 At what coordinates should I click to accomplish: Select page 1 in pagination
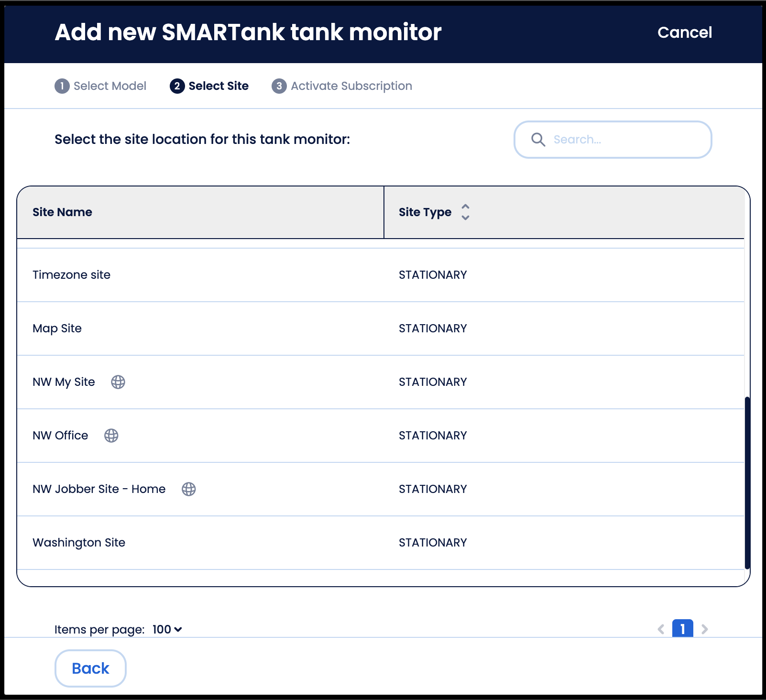(683, 629)
